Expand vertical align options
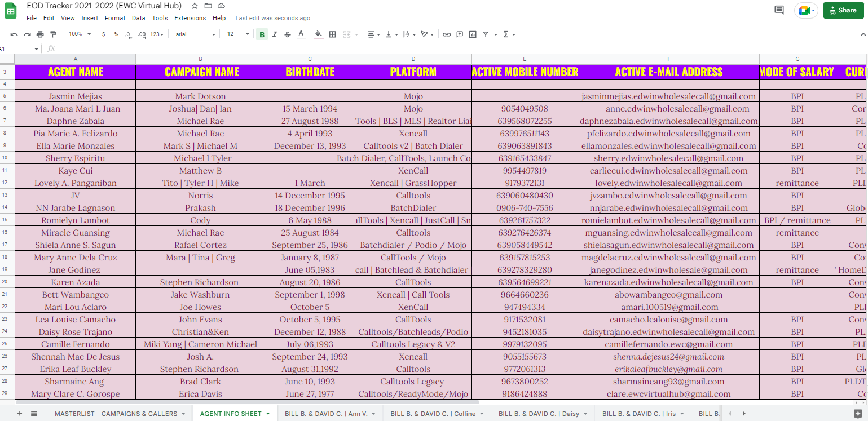Image resolution: width=868 pixels, height=421 pixels. pyautogui.click(x=390, y=34)
